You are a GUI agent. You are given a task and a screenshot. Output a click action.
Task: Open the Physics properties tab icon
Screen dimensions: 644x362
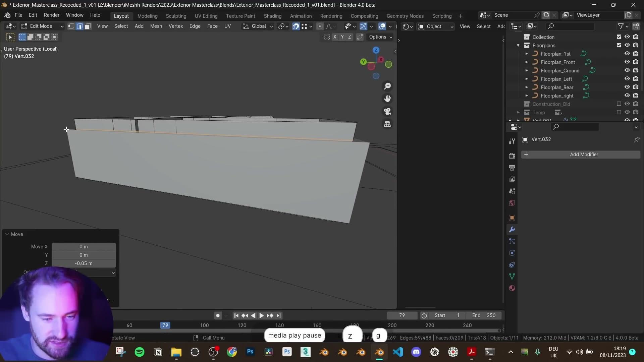(x=512, y=253)
